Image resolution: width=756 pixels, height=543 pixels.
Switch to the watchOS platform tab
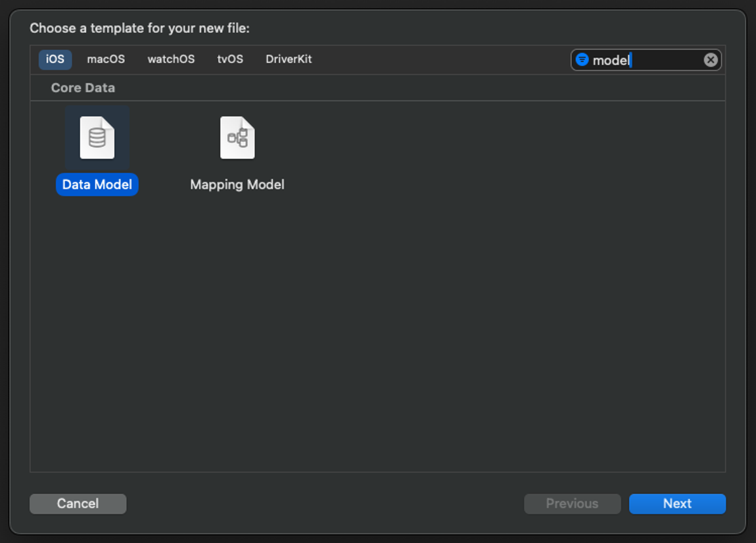point(171,59)
